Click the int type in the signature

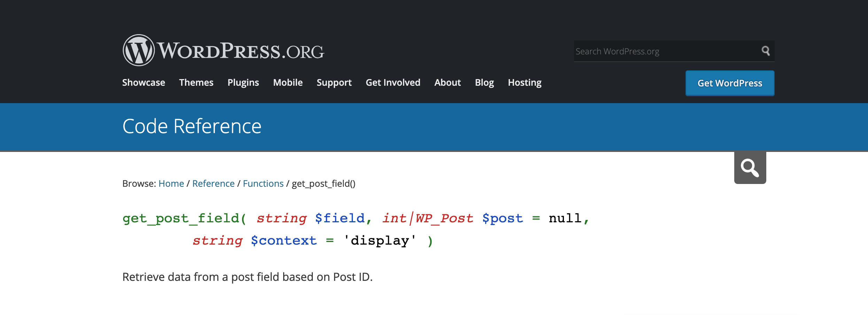point(395,218)
